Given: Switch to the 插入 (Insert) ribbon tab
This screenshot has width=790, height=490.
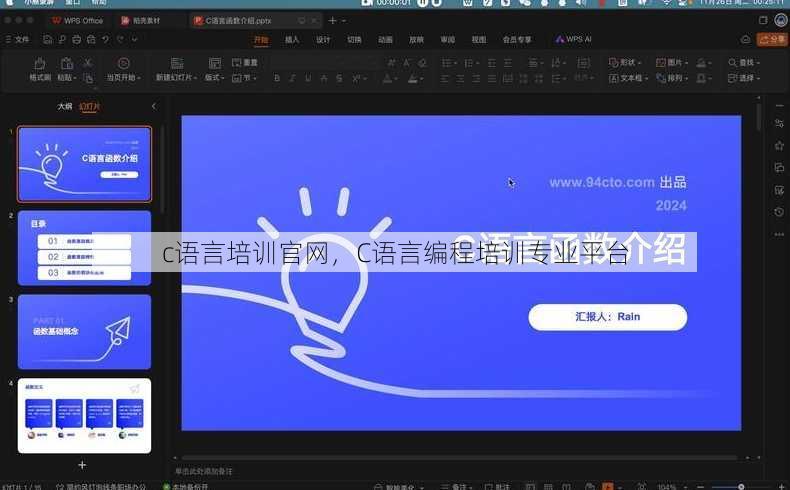Looking at the screenshot, I should [292, 40].
